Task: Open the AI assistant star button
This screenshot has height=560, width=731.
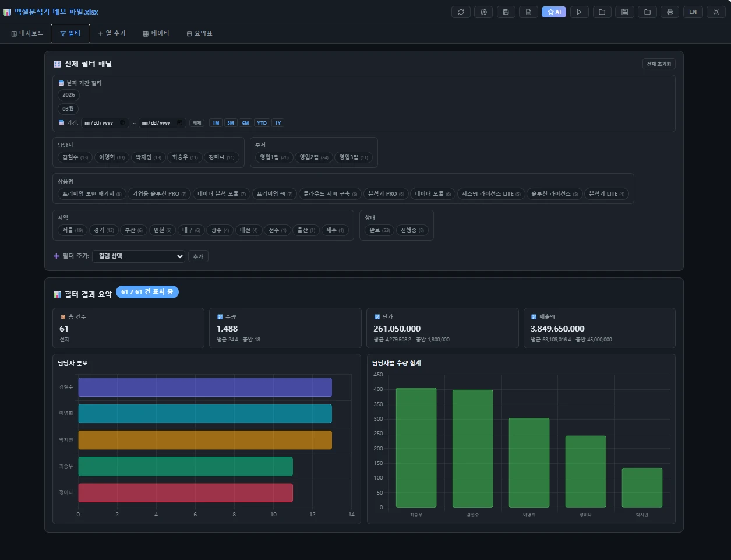Action: [553, 12]
